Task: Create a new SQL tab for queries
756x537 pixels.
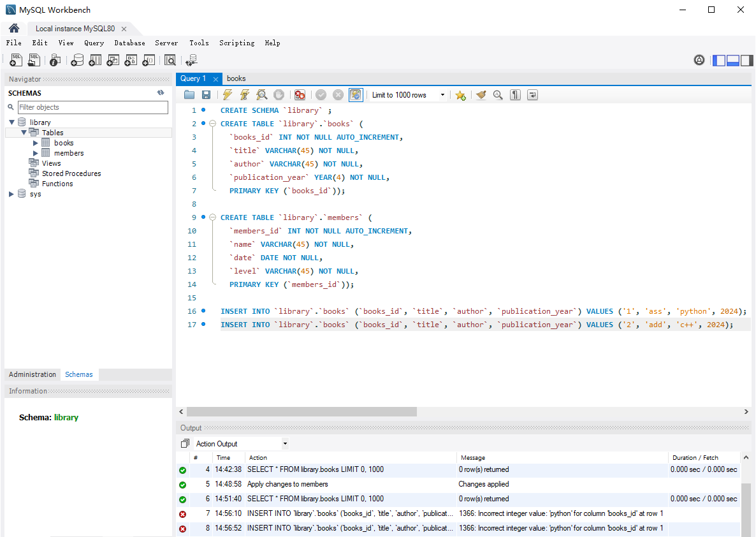Action: (16, 60)
